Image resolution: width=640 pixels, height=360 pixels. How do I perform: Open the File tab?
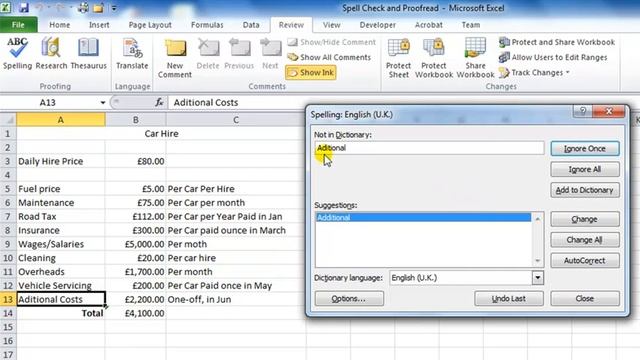pos(18,25)
